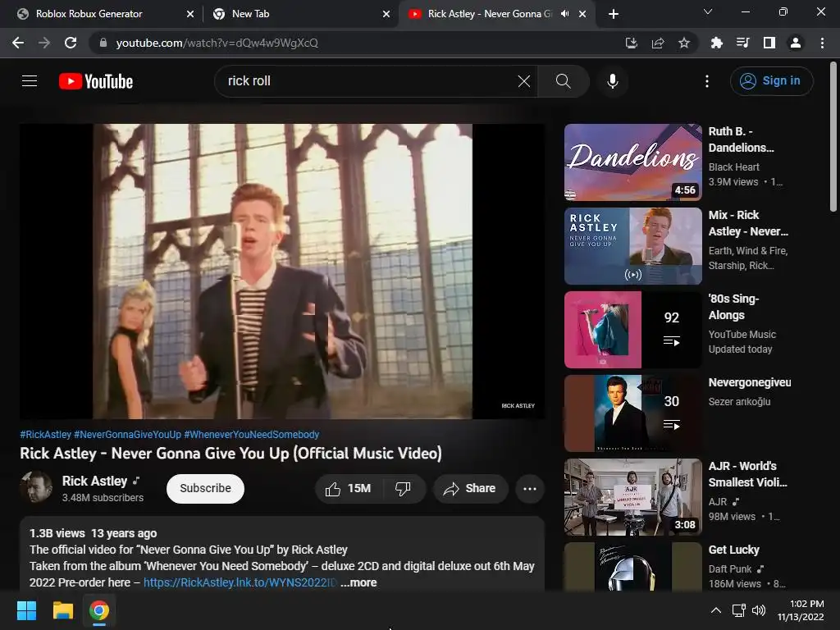This screenshot has width=840, height=630.
Task: Close the New Tab tab
Action: click(x=386, y=15)
